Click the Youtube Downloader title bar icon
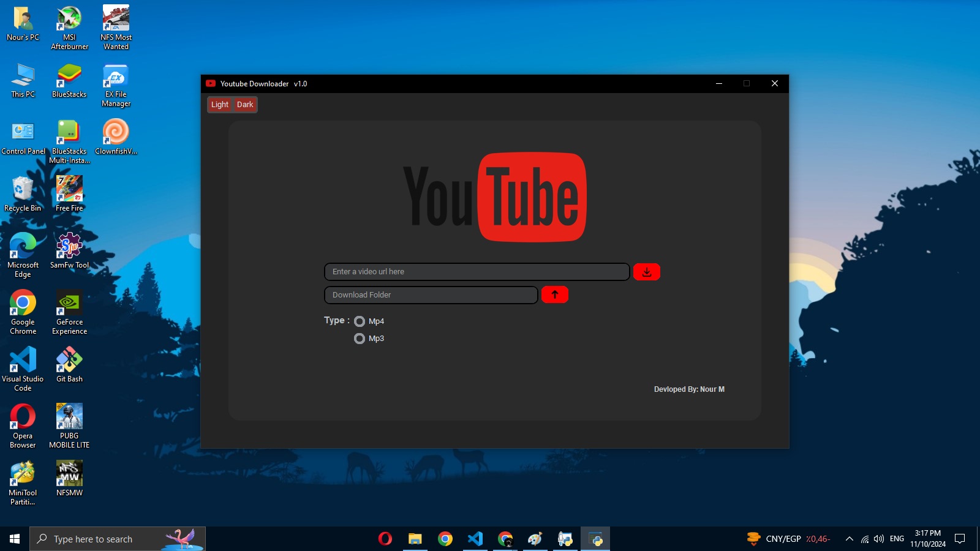 211,84
